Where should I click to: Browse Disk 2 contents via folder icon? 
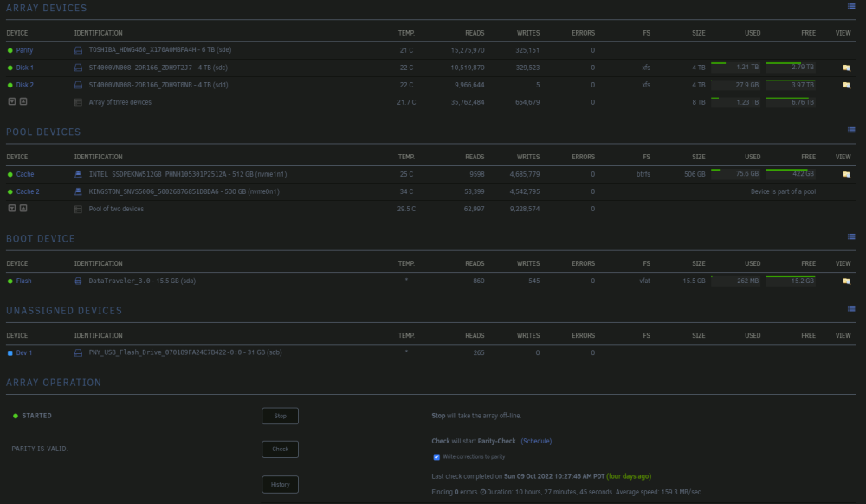(847, 86)
